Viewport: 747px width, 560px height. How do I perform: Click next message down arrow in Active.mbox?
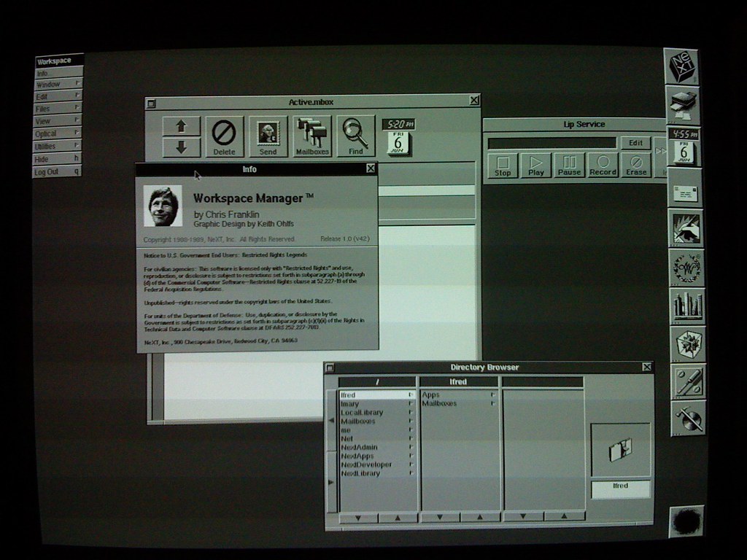pos(182,147)
